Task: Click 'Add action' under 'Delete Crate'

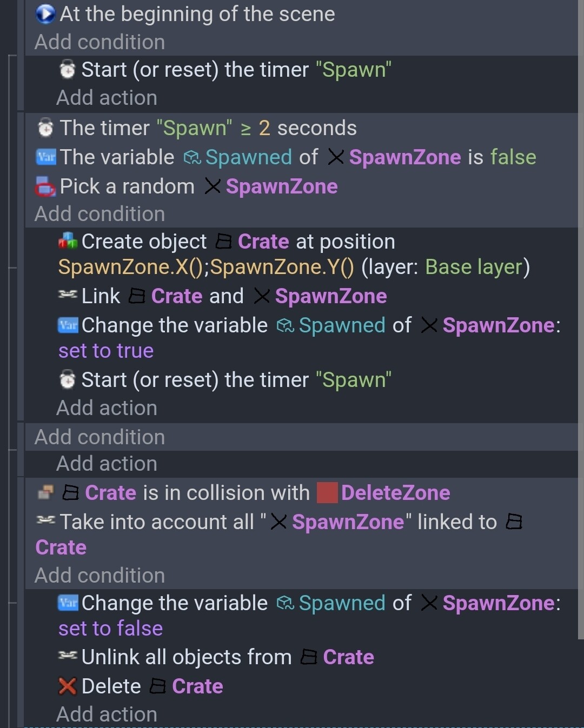Action: [x=107, y=714]
